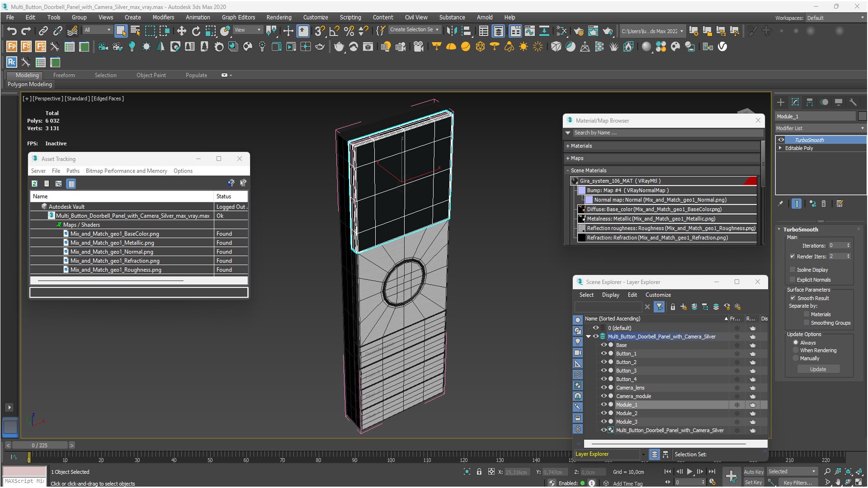
Task: Toggle the 3D Snaps icon
Action: pyautogui.click(x=320, y=31)
